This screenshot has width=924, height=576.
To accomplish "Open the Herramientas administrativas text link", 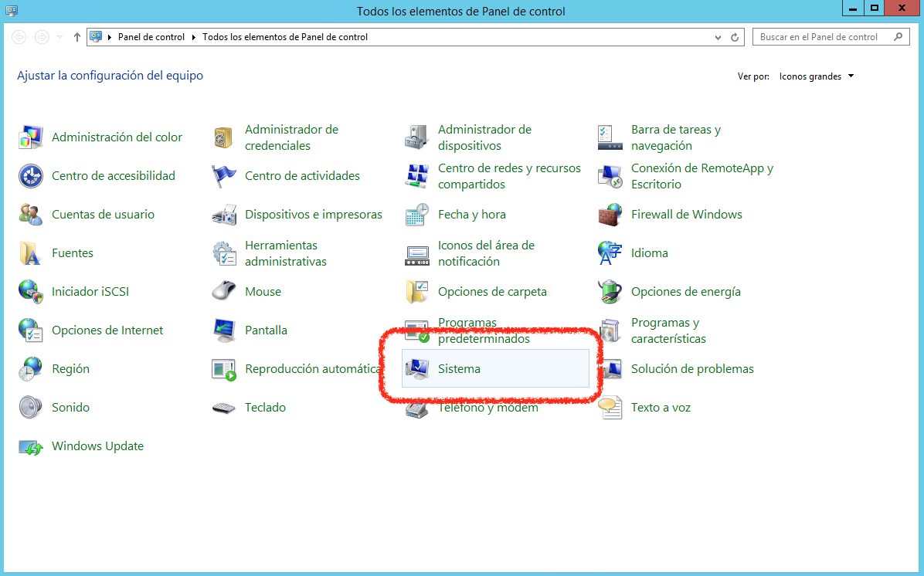I will [x=286, y=253].
